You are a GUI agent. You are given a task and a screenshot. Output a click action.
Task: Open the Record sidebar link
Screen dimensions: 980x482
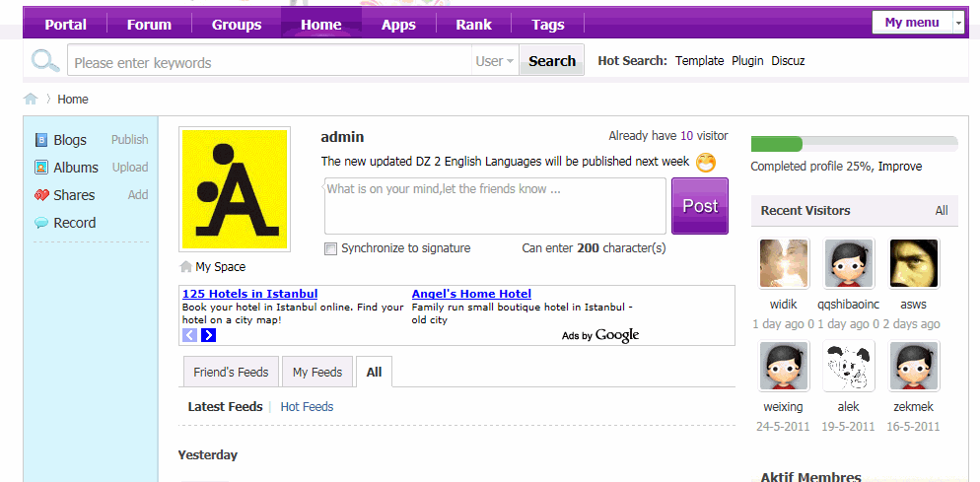tap(75, 223)
